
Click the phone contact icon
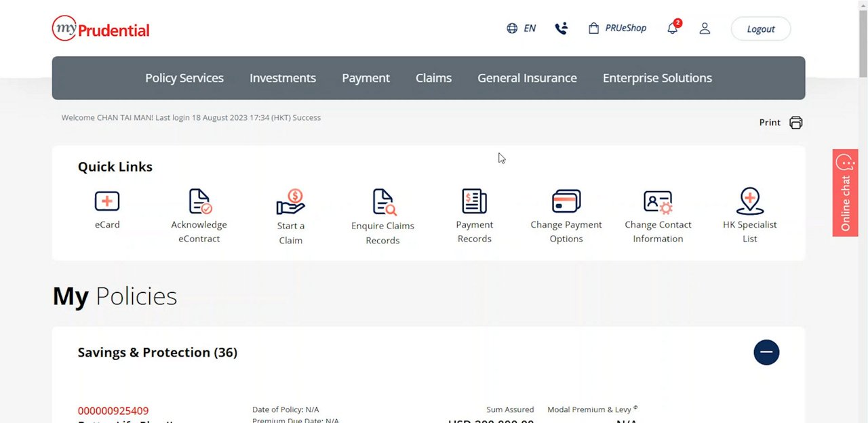point(561,28)
